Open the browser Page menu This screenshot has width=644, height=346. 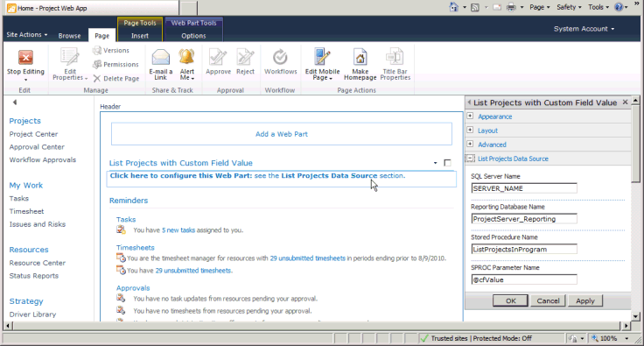click(540, 7)
